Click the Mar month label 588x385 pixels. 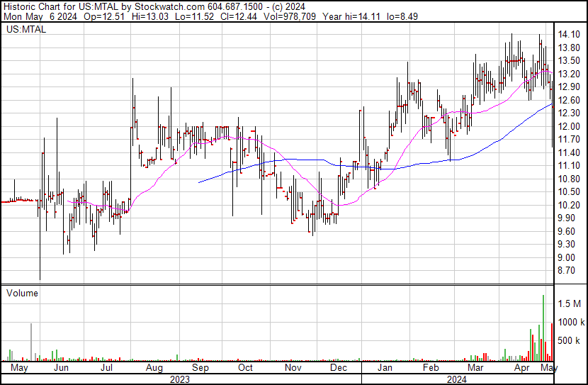click(475, 368)
